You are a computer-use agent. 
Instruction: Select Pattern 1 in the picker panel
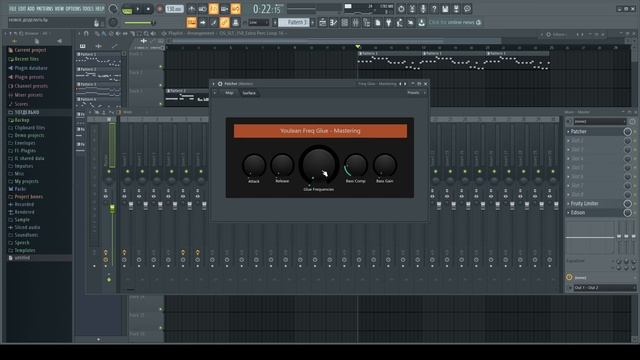click(x=98, y=59)
